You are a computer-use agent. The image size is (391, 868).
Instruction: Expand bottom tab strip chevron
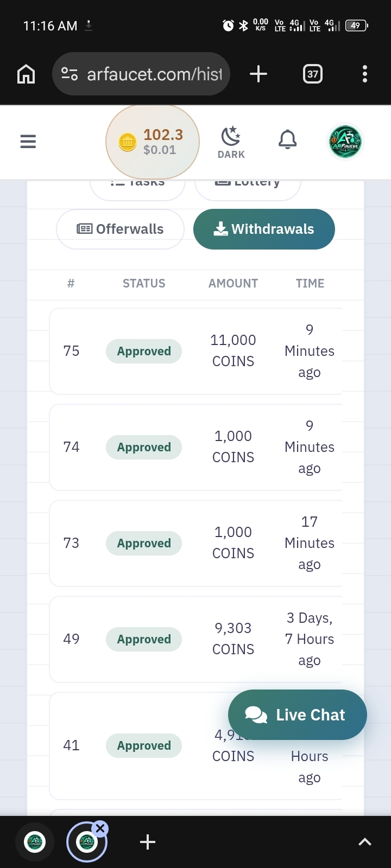[365, 842]
